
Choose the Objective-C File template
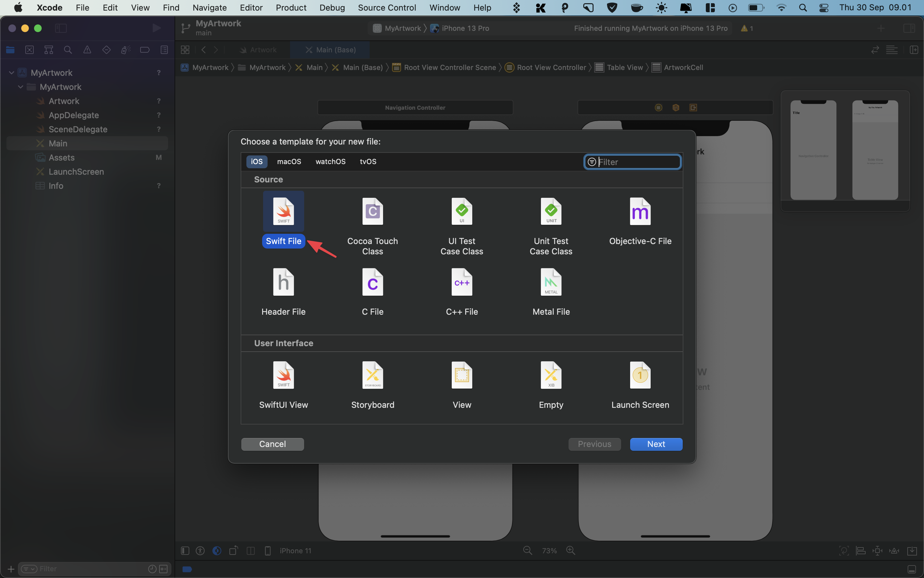640,221
